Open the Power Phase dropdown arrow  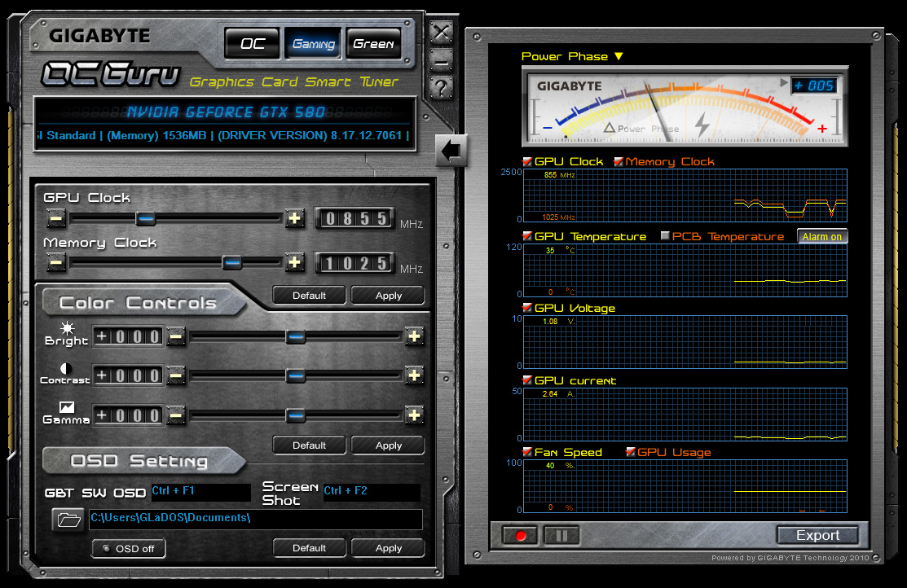pyautogui.click(x=619, y=56)
